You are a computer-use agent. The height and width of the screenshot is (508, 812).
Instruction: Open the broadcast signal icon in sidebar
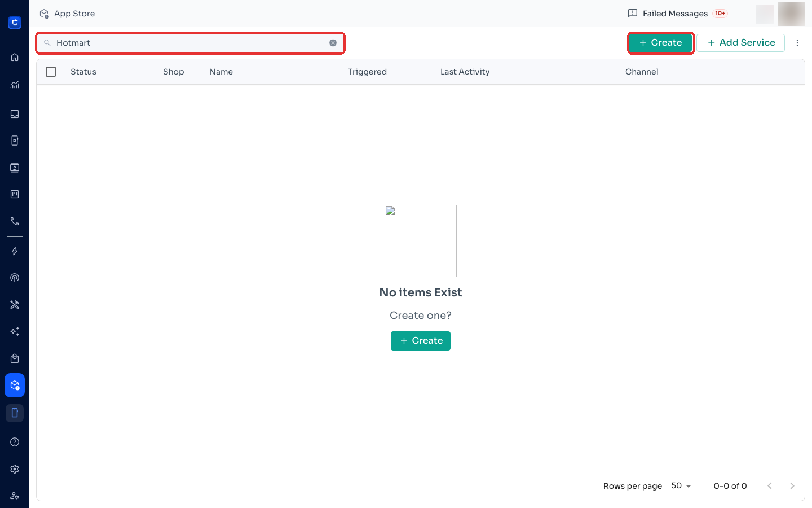pyautogui.click(x=15, y=278)
